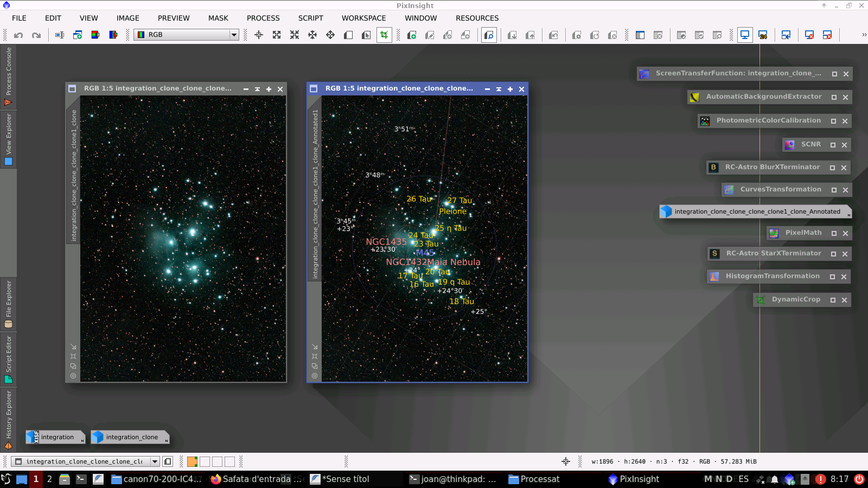Click the Undo arrow on the toolbar
The image size is (868, 488).
19,35
